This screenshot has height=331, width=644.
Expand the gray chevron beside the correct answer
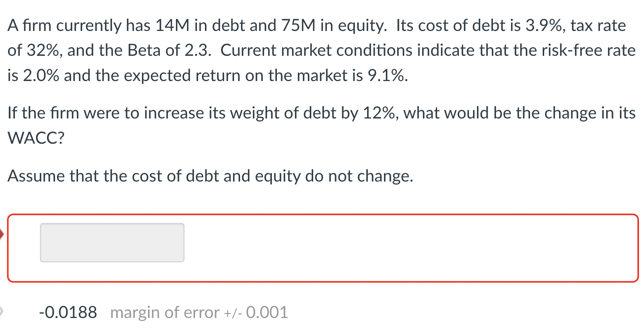tap(2, 310)
